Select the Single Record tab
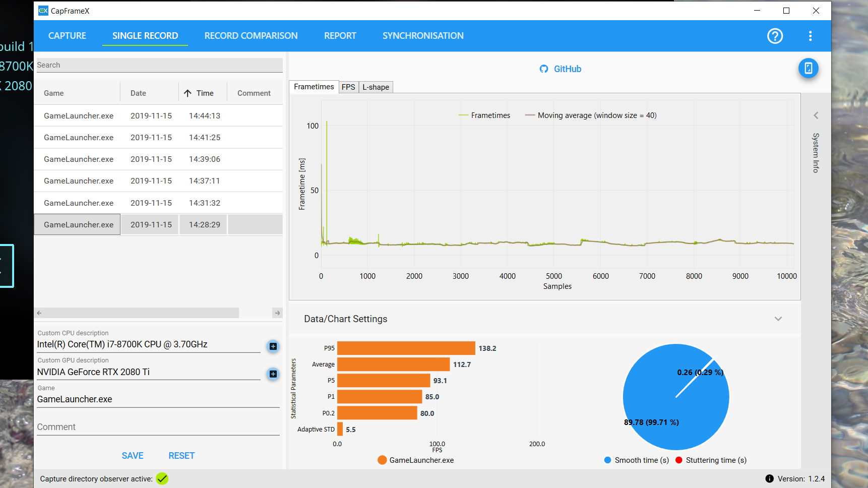 coord(145,36)
